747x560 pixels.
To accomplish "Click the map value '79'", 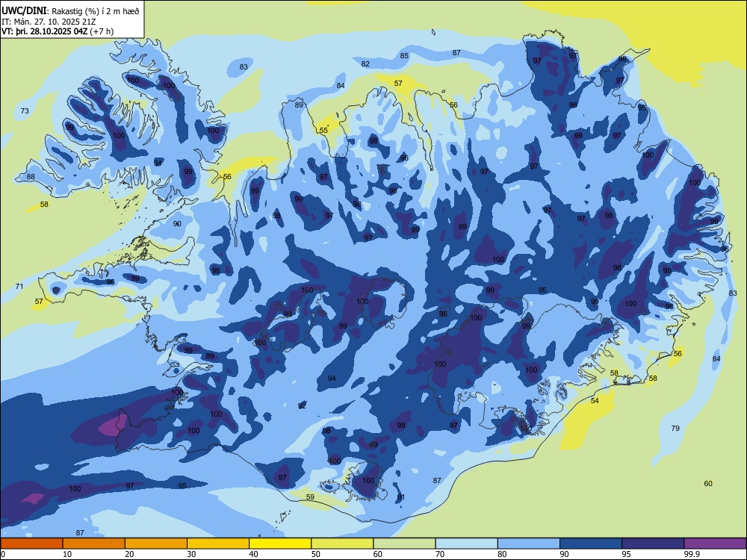I will (675, 428).
